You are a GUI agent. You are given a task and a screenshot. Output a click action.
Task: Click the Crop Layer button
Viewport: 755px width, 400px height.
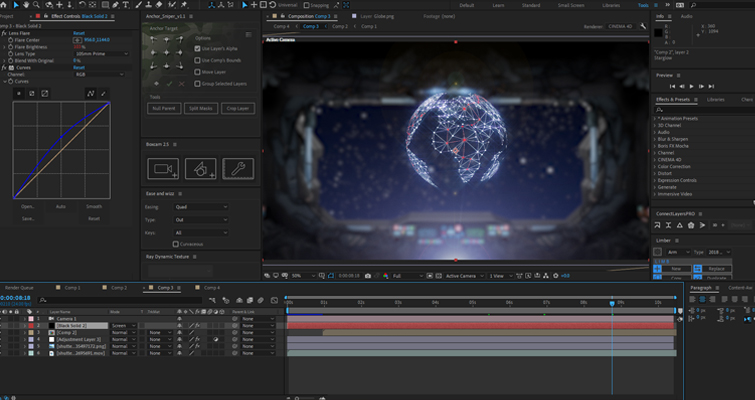coord(237,108)
